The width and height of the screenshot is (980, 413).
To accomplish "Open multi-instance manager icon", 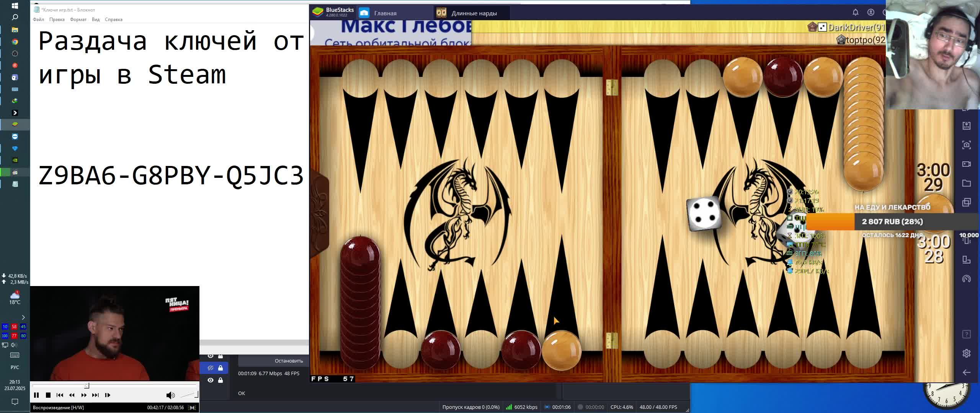I will [x=966, y=202].
